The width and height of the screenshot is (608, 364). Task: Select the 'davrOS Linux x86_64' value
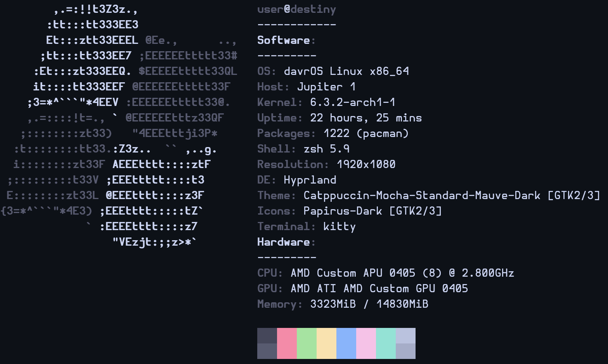click(x=346, y=71)
